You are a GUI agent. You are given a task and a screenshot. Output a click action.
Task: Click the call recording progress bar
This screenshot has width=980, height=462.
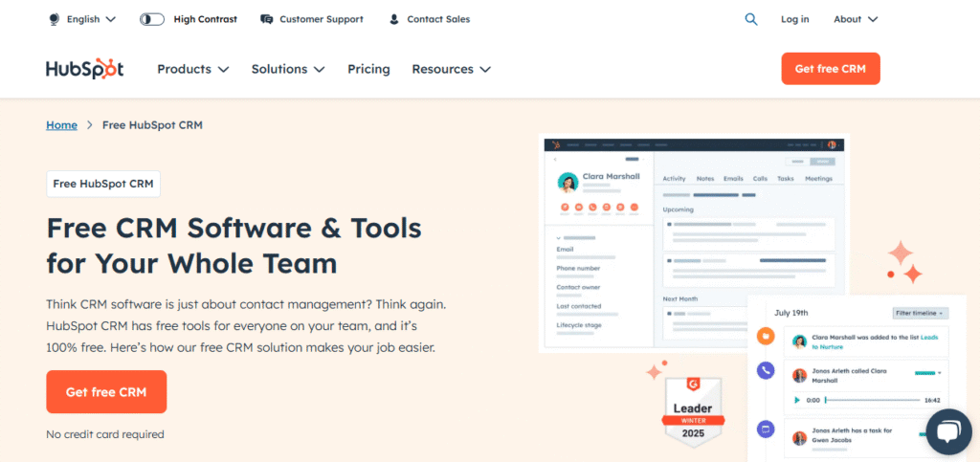coord(873,400)
